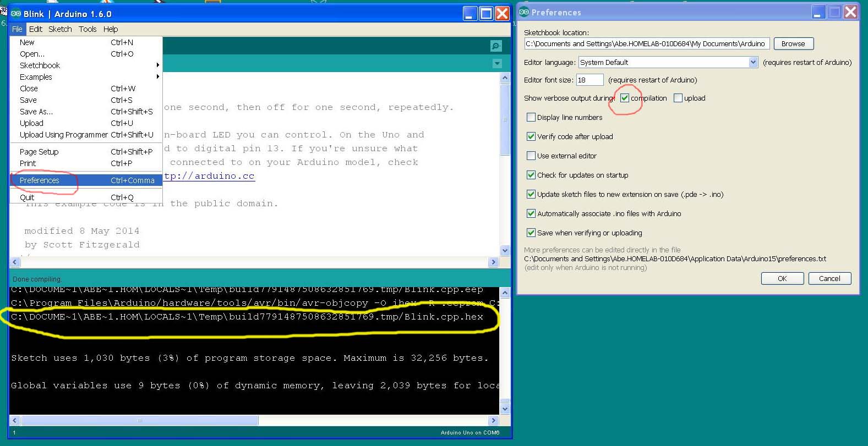Click the editor vertical scrollbar thumb
Screen dimensions: 868x446
click(505, 119)
